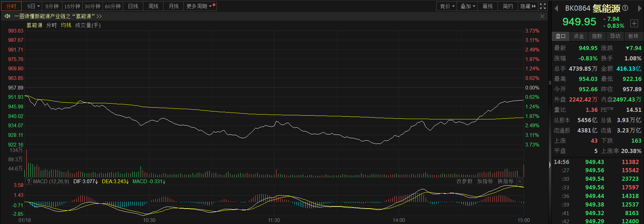This screenshot has height=224, width=644.
Task: Click the 总值 3.93万亿 value
Action: point(629,120)
